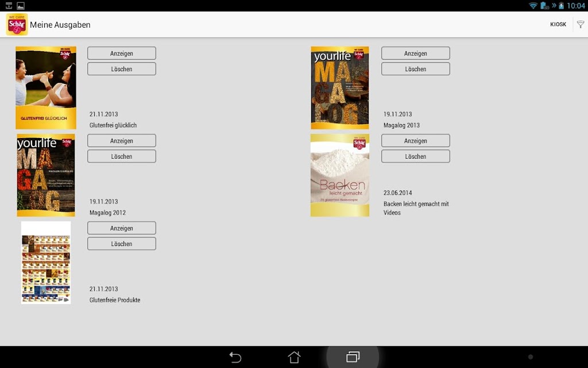Click Anzeigen for Magalog 2013

point(416,53)
